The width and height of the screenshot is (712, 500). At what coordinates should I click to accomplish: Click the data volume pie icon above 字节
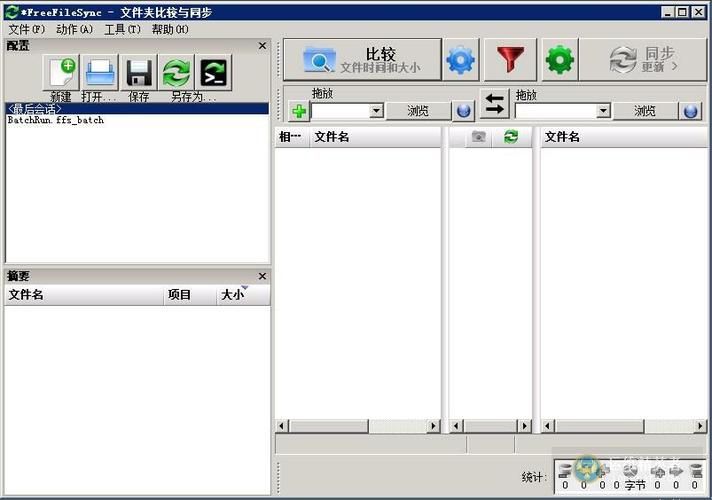[630, 470]
